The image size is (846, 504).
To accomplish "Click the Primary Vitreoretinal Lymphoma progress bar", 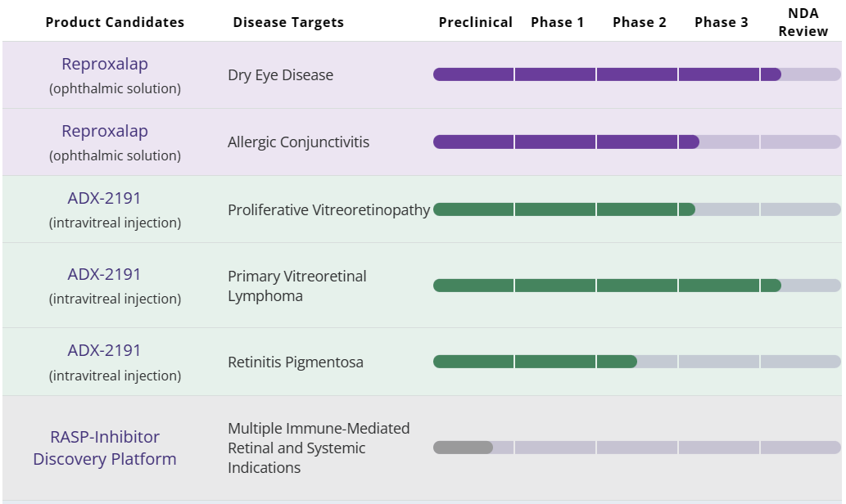I will point(607,286).
